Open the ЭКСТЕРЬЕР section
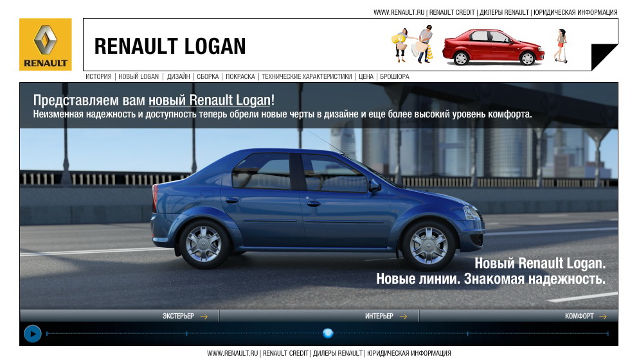This screenshot has width=639, height=364. 179,316
